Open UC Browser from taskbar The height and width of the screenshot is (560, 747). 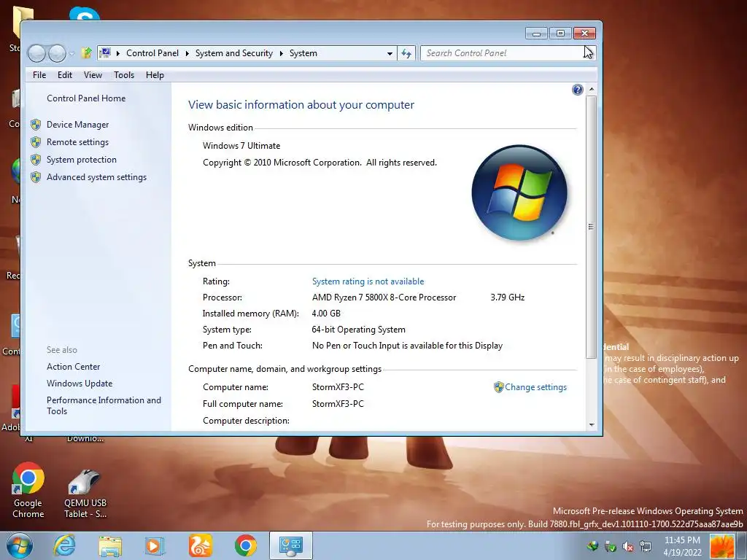pyautogui.click(x=200, y=545)
